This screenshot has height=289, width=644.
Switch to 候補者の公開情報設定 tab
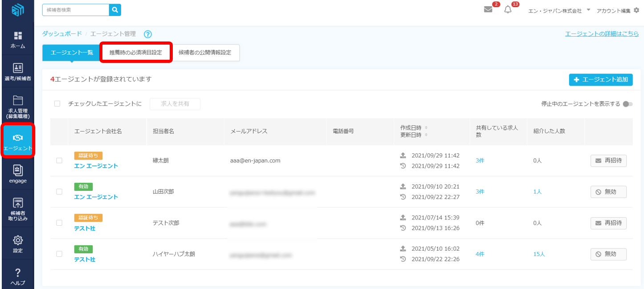pyautogui.click(x=205, y=53)
